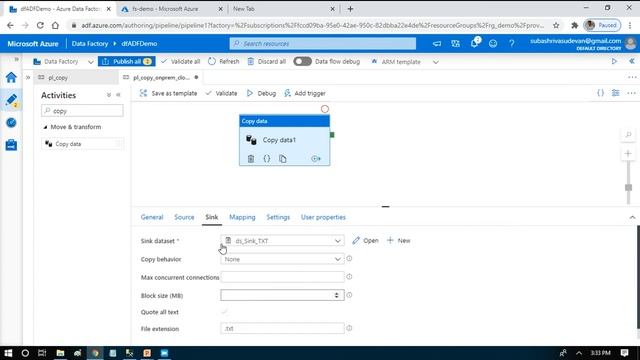Image resolution: width=640 pixels, height=360 pixels.
Task: Switch to User properties tab
Action: (x=323, y=217)
